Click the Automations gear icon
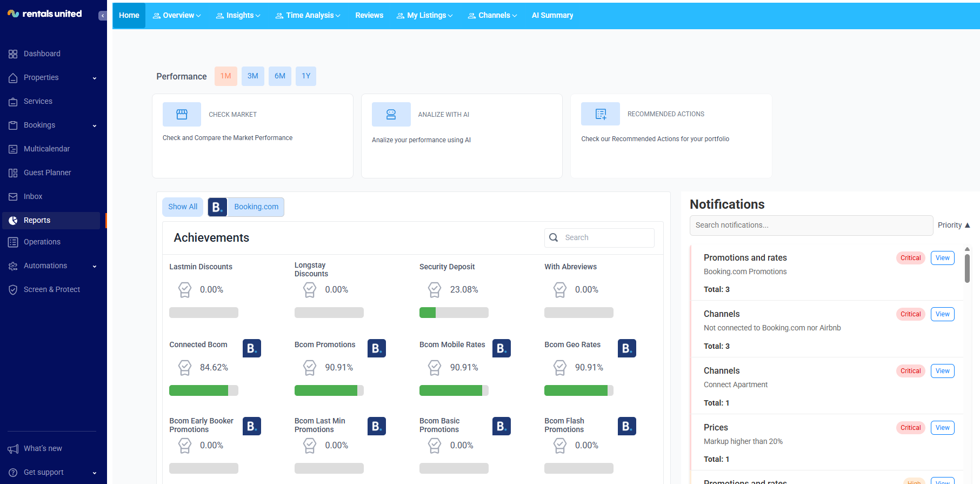 pos(13,266)
